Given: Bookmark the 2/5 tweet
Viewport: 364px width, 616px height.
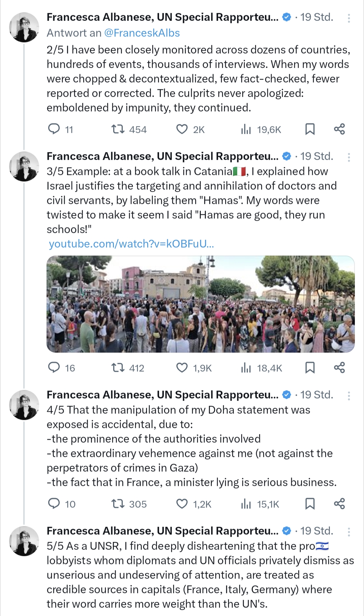Looking at the screenshot, I should click(x=310, y=129).
